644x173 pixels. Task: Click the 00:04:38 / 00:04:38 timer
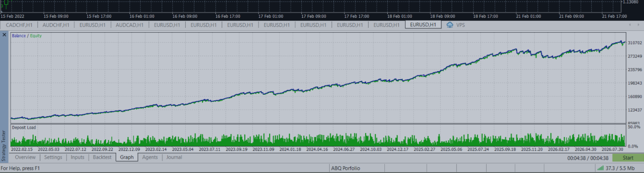point(588,158)
